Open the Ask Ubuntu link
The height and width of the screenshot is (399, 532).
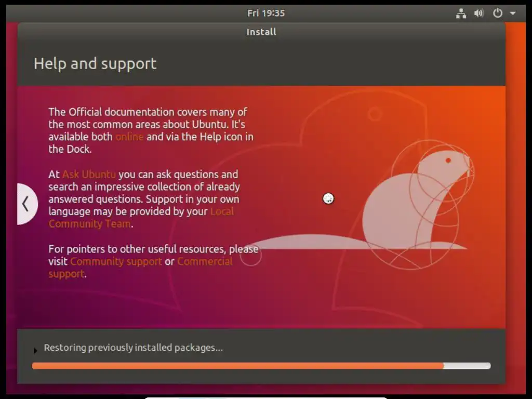89,175
